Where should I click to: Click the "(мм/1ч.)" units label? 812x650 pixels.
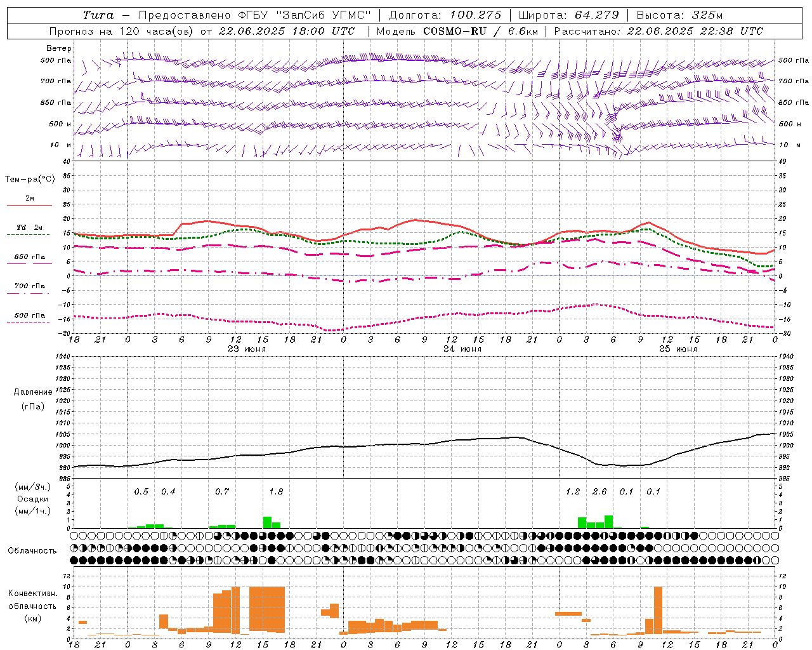(x=33, y=511)
